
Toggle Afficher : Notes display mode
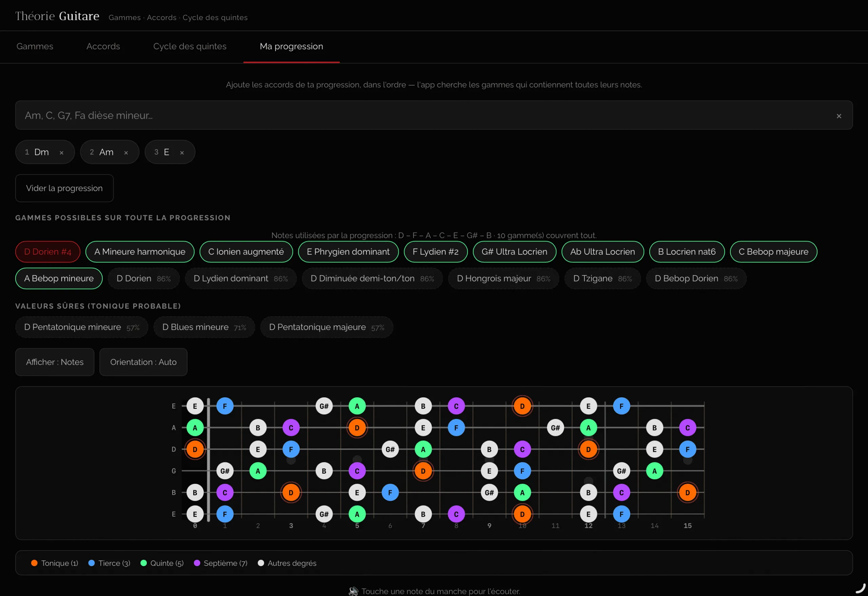click(55, 362)
